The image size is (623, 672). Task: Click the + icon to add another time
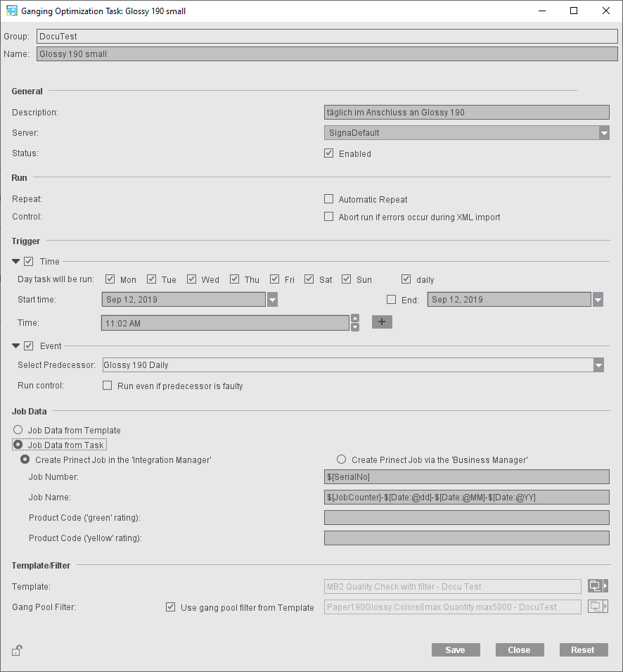click(382, 322)
